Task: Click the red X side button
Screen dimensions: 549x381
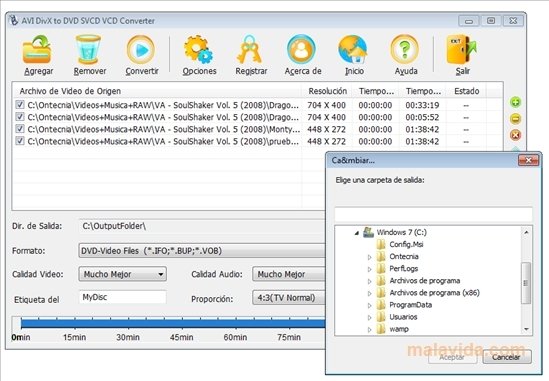Action: pos(515,135)
